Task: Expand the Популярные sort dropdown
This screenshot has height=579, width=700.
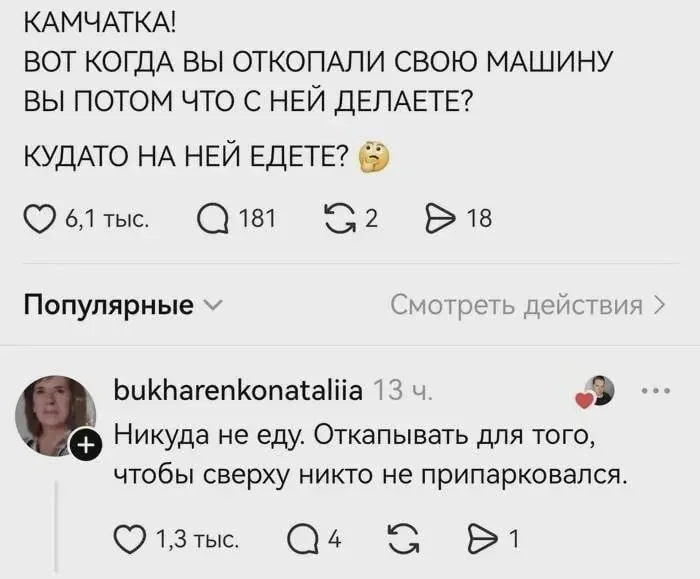Action: (212, 305)
